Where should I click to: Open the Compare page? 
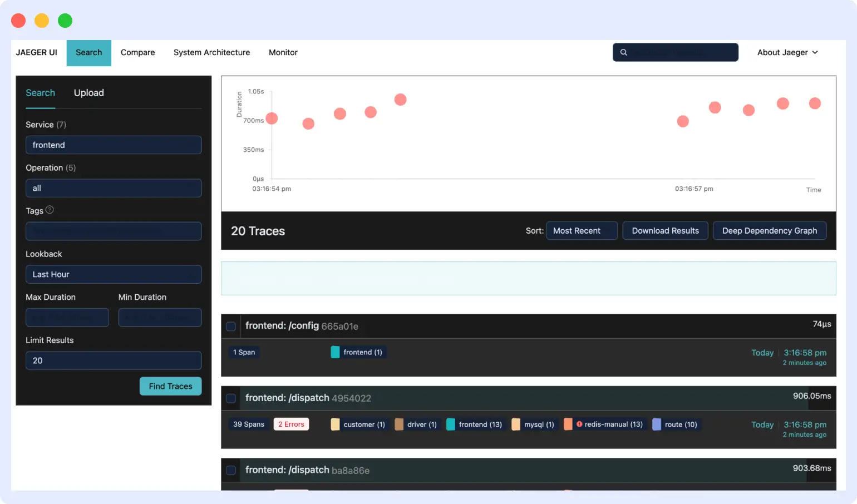(x=138, y=53)
